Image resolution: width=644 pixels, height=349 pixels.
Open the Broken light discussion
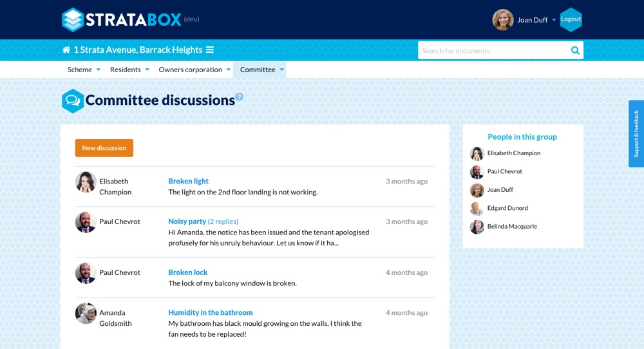coord(188,182)
